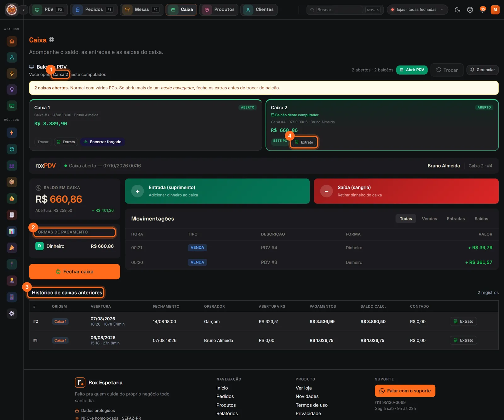Viewport: 504px width, 420px height.
Task: Open the user shortcut icon in sidebar
Action: (12, 57)
